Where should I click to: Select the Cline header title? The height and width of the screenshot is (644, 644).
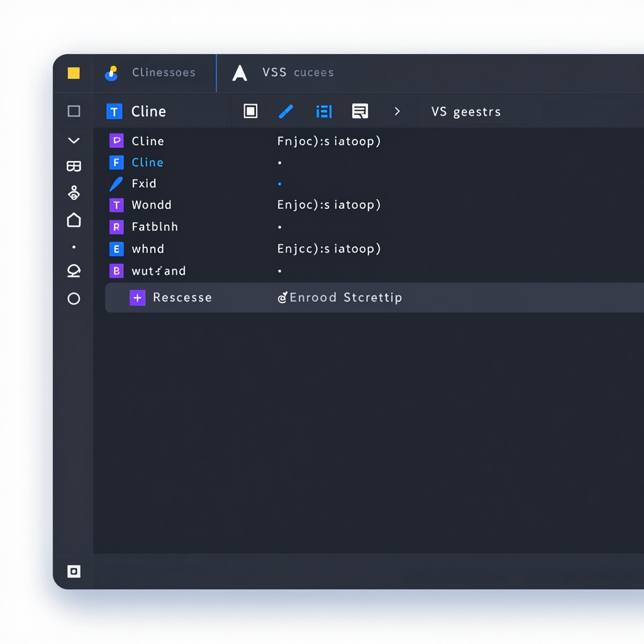click(x=148, y=111)
